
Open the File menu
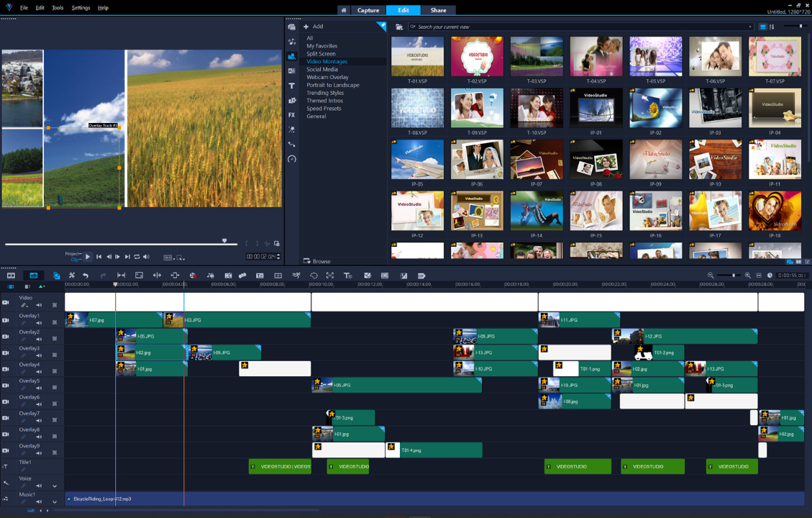point(24,8)
